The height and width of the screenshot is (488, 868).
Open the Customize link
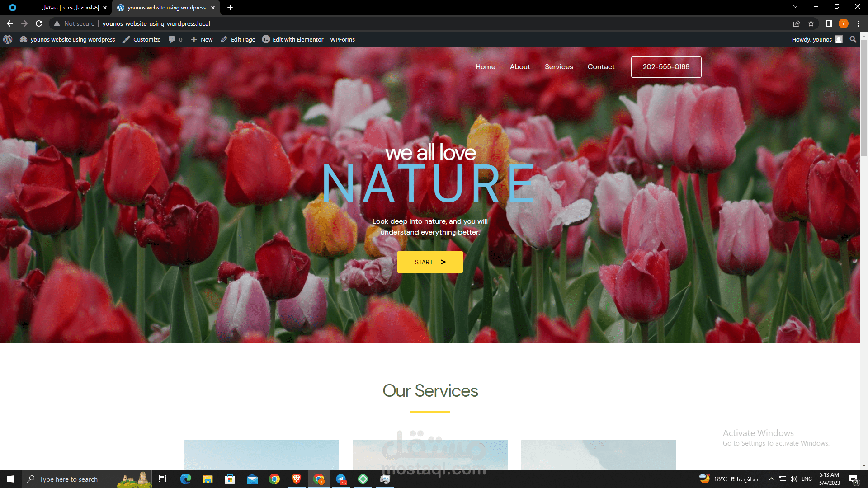(142, 39)
